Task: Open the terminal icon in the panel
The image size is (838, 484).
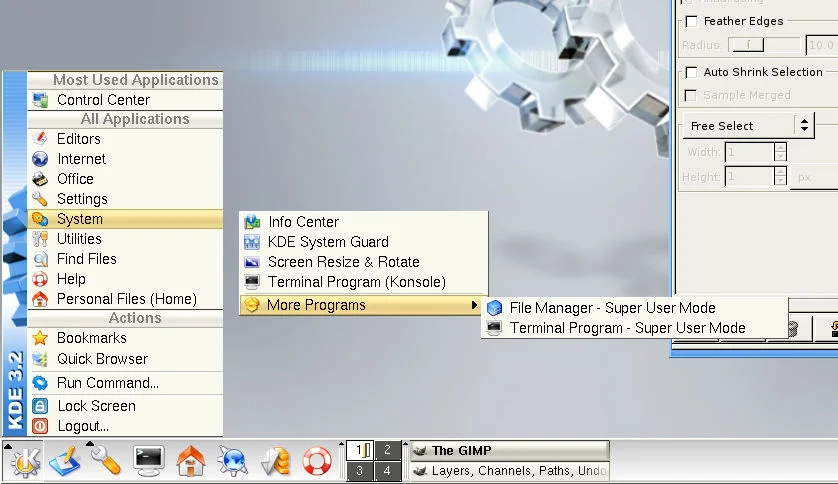Action: [148, 461]
